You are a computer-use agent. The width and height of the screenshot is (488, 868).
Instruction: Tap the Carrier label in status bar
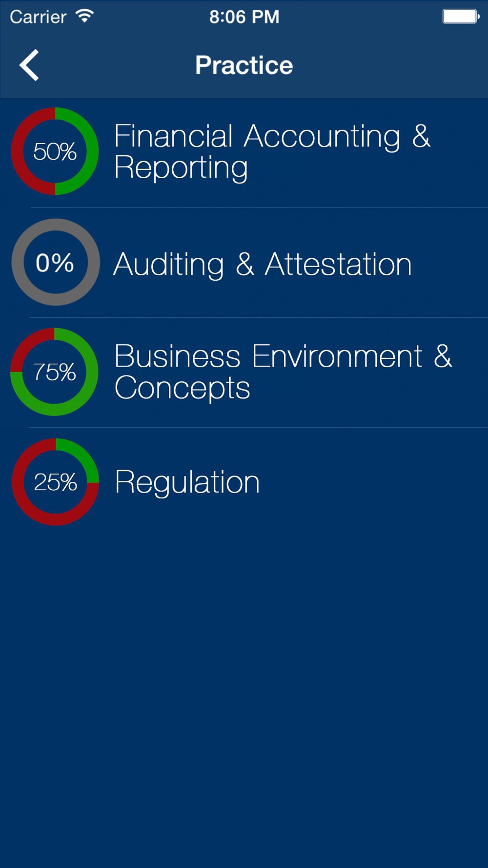[38, 17]
